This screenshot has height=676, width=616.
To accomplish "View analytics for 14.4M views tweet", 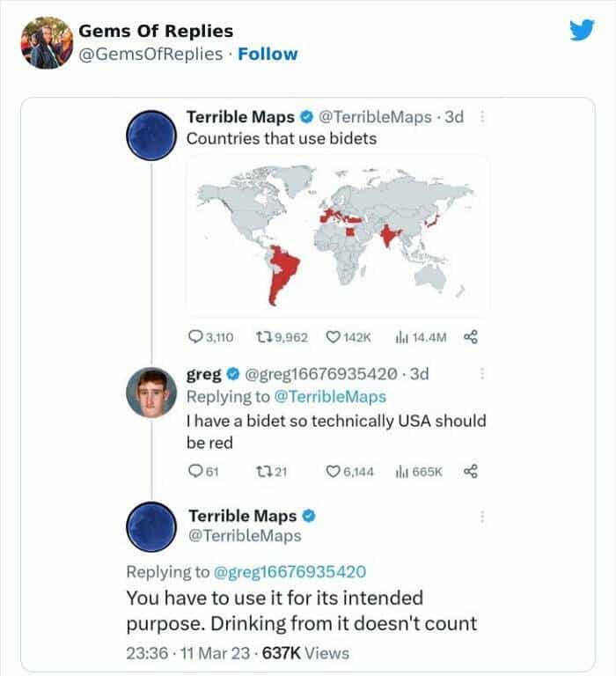I will pos(404,337).
